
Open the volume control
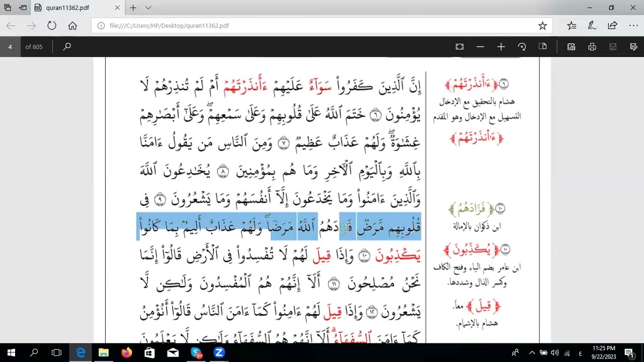(555, 353)
